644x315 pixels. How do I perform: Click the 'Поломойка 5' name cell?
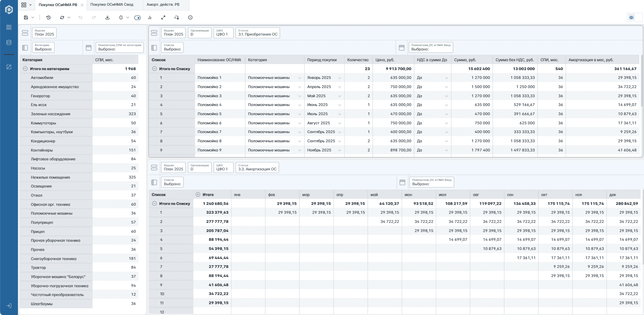tap(220, 114)
